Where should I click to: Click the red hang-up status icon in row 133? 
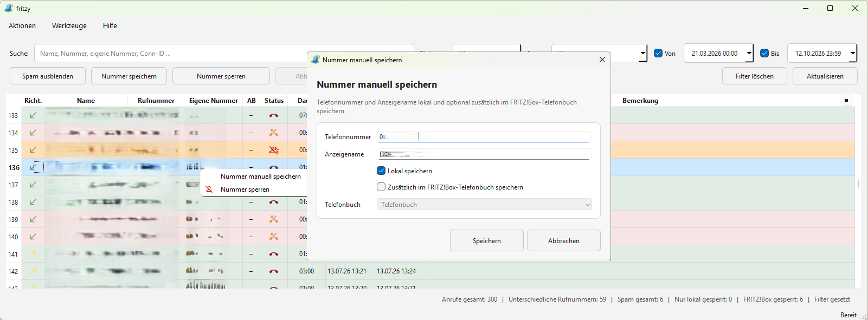(274, 115)
